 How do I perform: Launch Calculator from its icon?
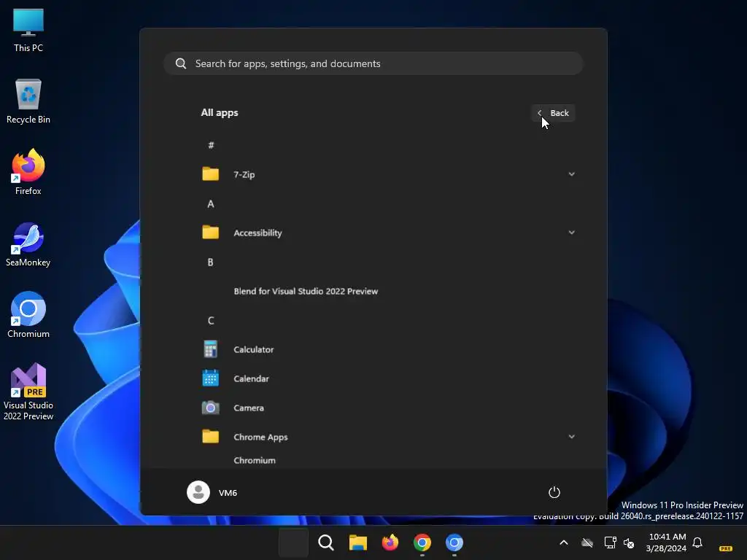point(210,349)
